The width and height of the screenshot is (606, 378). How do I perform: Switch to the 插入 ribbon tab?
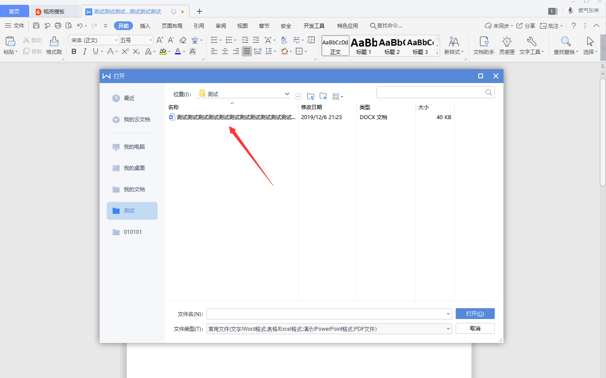click(145, 26)
